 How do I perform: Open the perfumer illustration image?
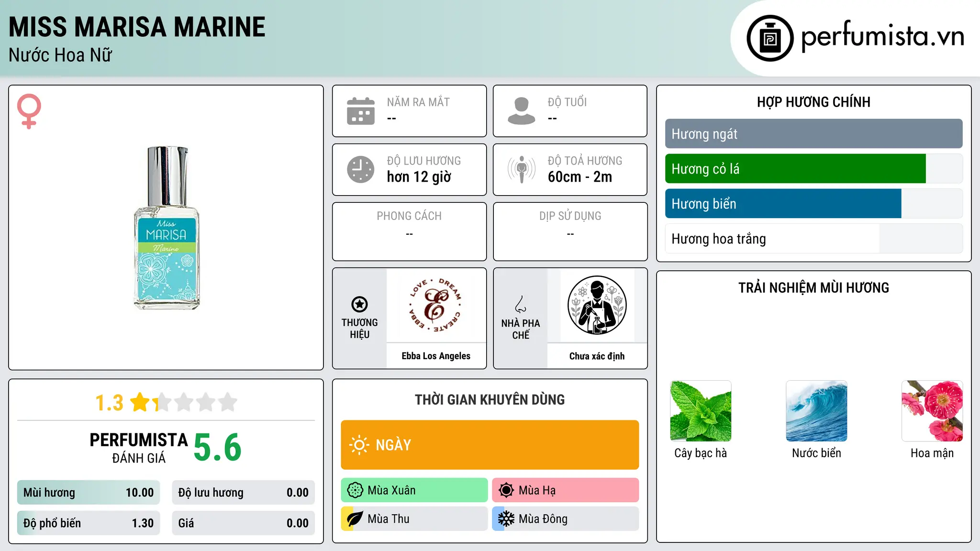point(597,305)
